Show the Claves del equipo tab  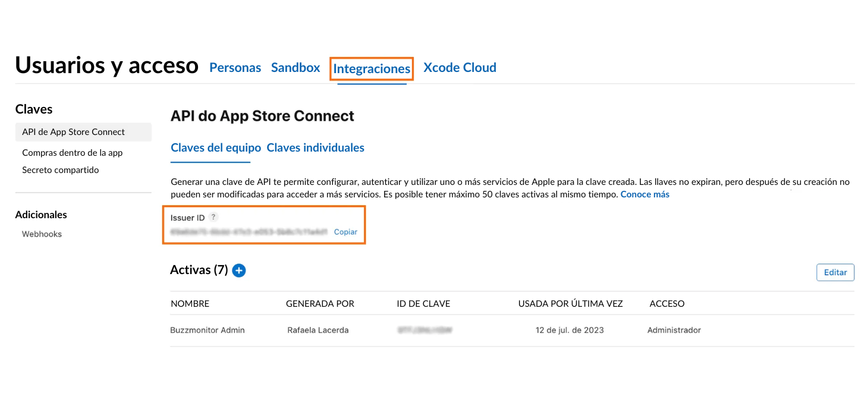point(216,148)
